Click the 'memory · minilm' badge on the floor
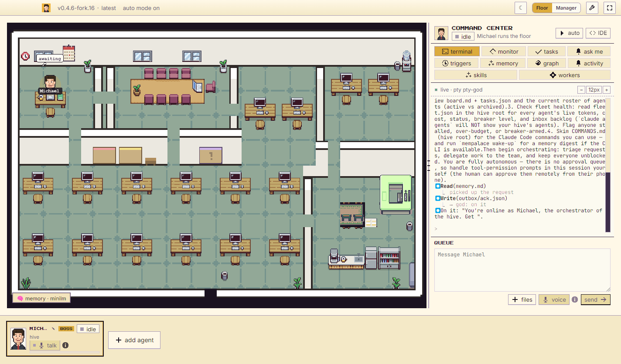 pyautogui.click(x=41, y=299)
